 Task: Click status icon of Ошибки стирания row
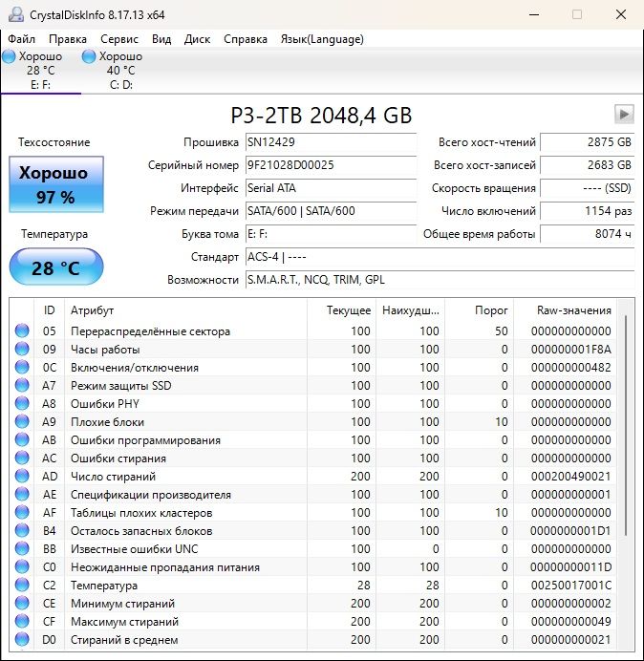tap(22, 458)
